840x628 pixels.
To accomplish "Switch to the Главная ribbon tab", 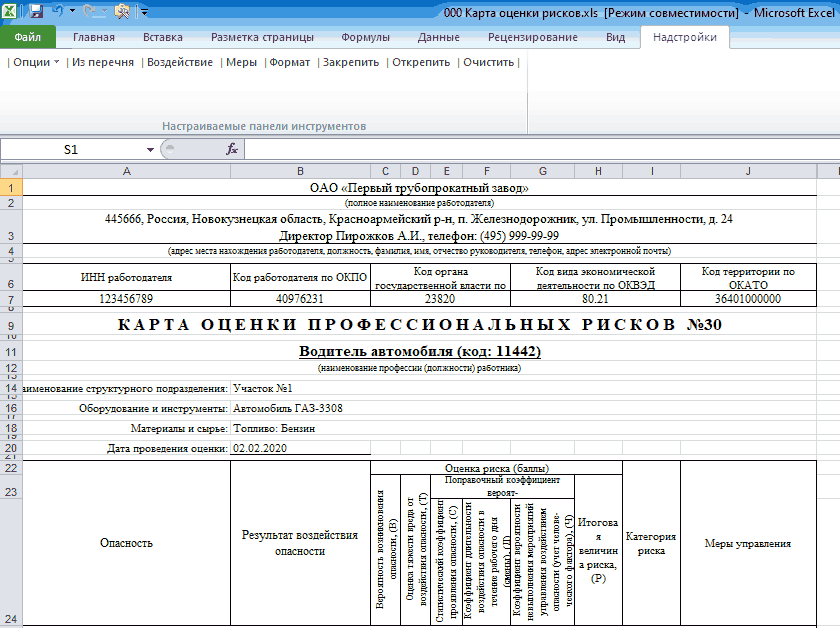I will coord(94,37).
